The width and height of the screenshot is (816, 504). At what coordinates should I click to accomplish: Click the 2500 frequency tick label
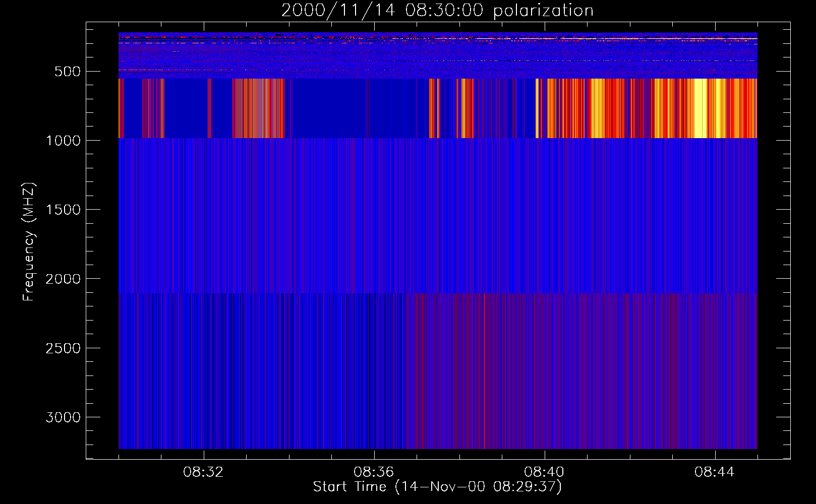coord(63,348)
